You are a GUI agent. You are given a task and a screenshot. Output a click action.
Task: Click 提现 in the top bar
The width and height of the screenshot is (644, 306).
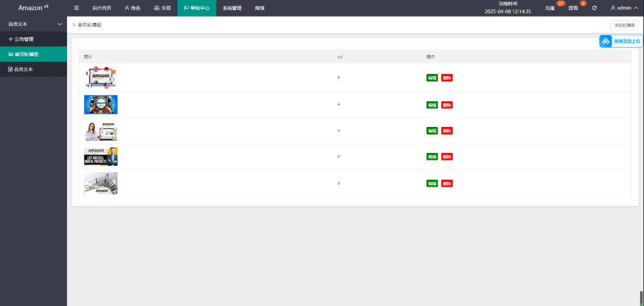(573, 8)
